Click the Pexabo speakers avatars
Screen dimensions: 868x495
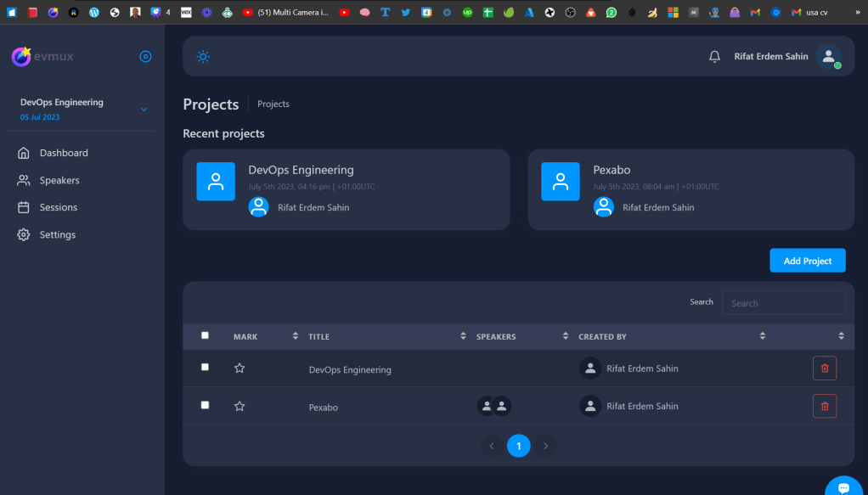coord(494,407)
